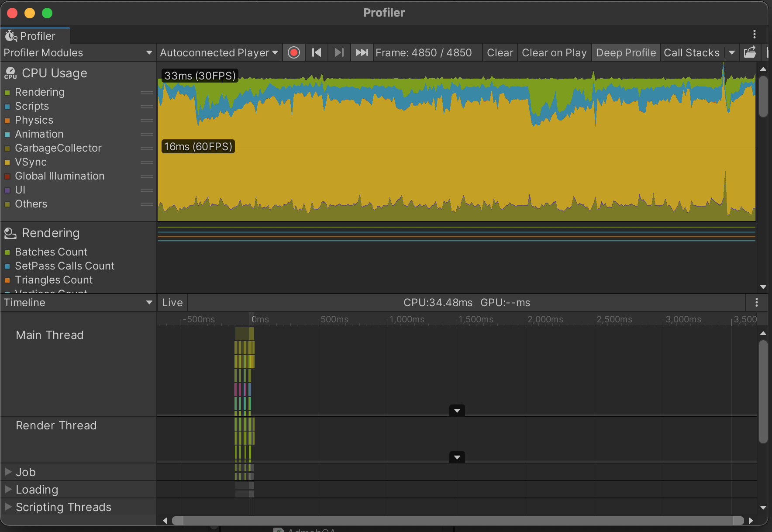772x532 pixels.
Task: Toggle the Deep Profile option
Action: point(626,53)
